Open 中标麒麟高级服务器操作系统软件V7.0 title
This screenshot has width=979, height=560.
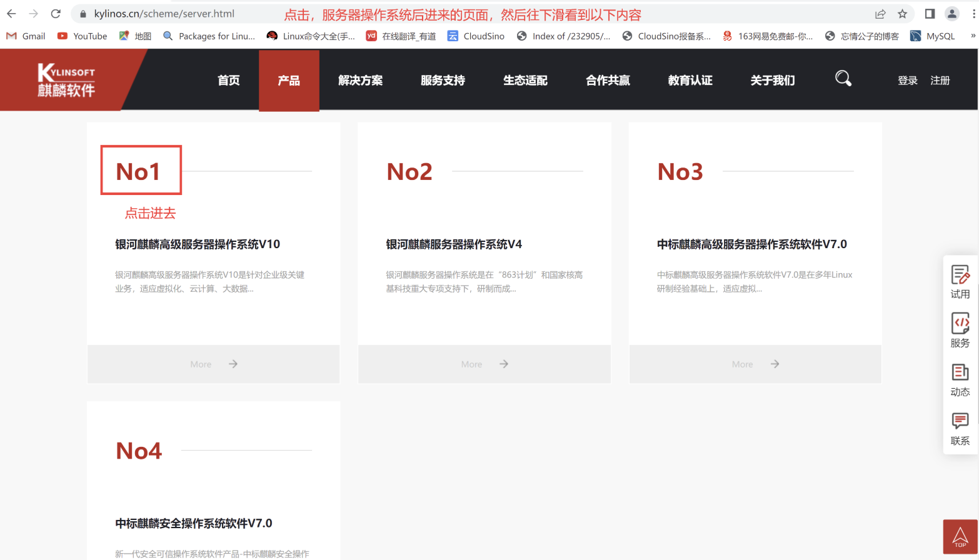point(752,244)
